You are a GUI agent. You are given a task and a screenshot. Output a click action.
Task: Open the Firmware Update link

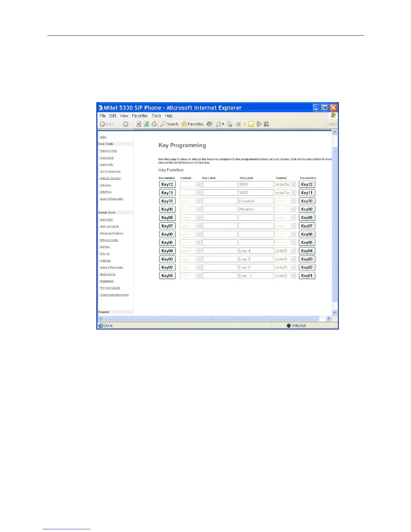(x=110, y=288)
